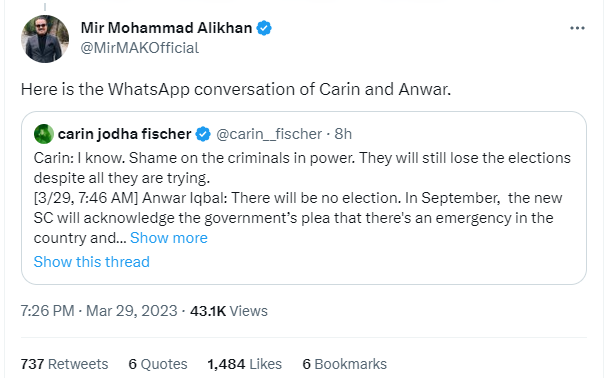Click the 6 Bookmarks count
Viewport: 606px width, 378px height.
(x=344, y=364)
